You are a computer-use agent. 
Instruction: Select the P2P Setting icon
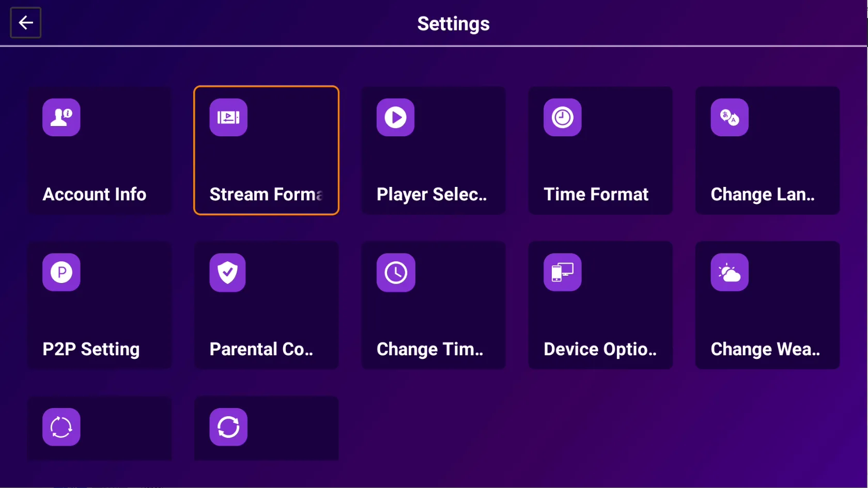(x=61, y=272)
